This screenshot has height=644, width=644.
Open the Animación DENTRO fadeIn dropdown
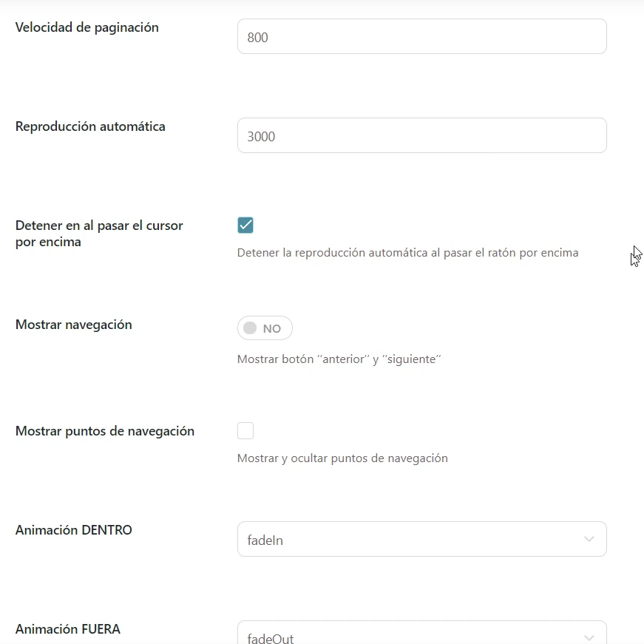[421, 539]
